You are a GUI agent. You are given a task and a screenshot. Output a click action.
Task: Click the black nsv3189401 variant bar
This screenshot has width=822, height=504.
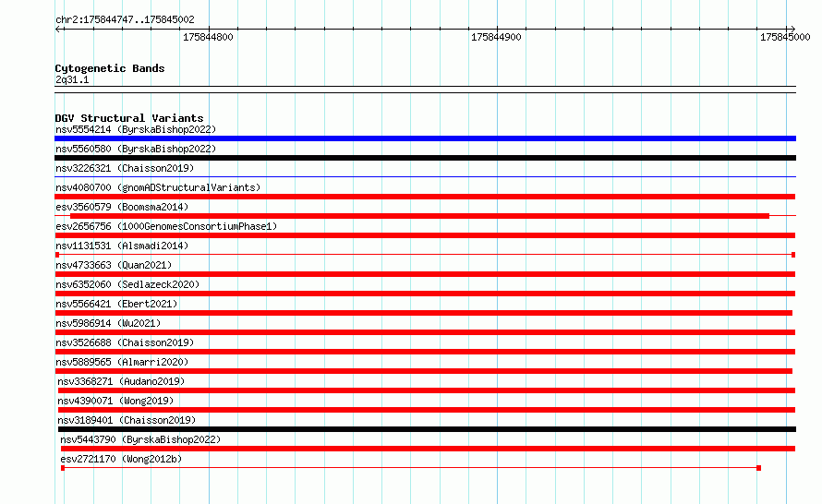click(427, 429)
